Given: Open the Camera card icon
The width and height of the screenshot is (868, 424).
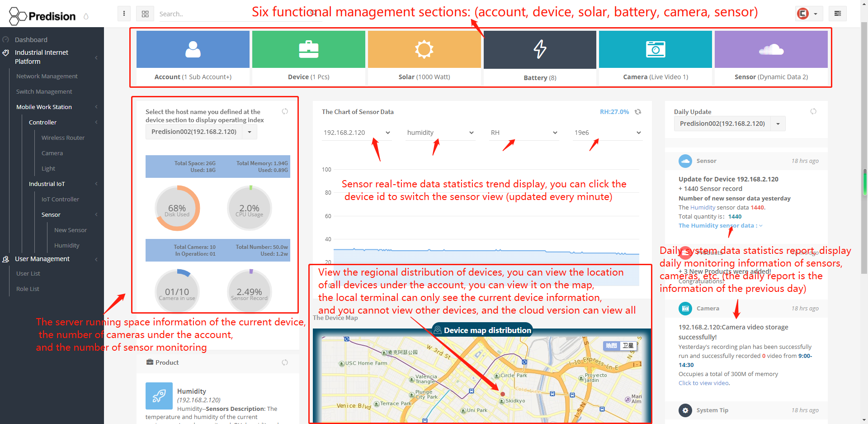Looking at the screenshot, I should 656,49.
